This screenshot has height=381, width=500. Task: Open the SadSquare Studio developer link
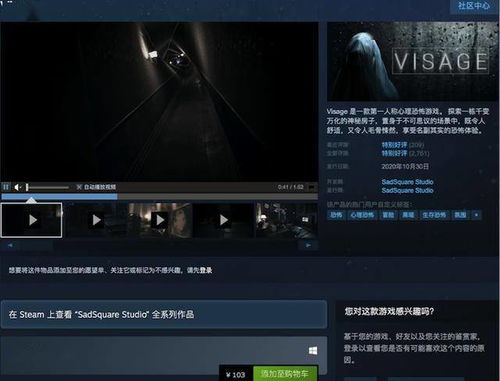(x=407, y=182)
